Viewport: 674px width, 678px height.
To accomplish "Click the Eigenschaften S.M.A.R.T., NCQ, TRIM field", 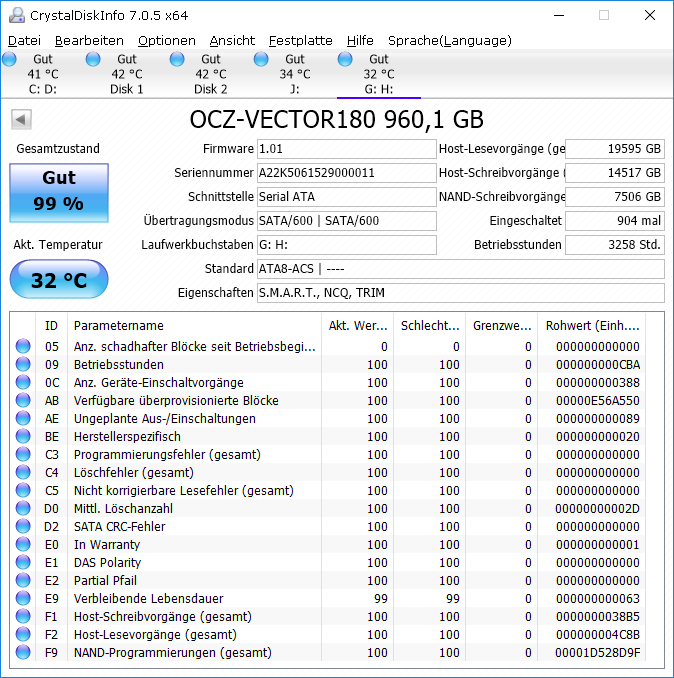I will tap(461, 293).
